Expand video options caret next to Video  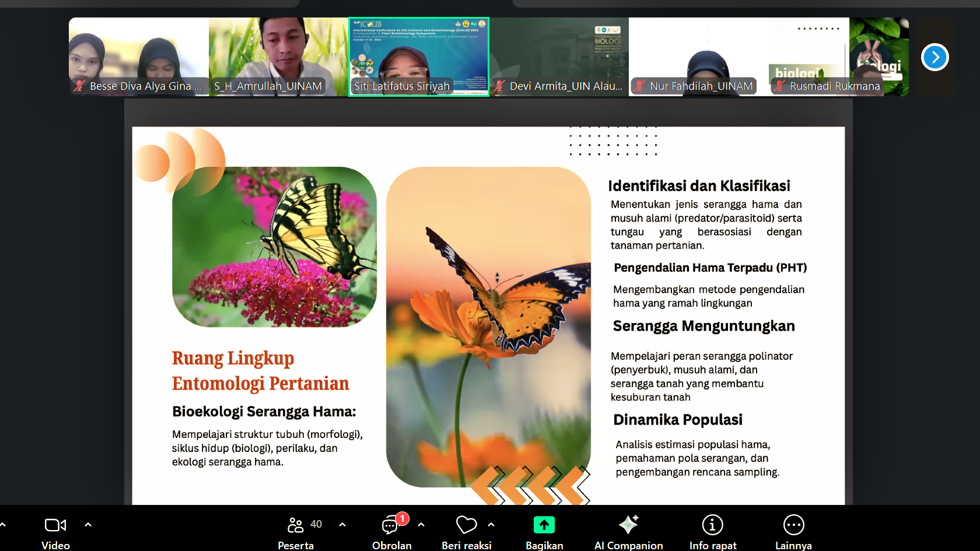click(x=88, y=525)
